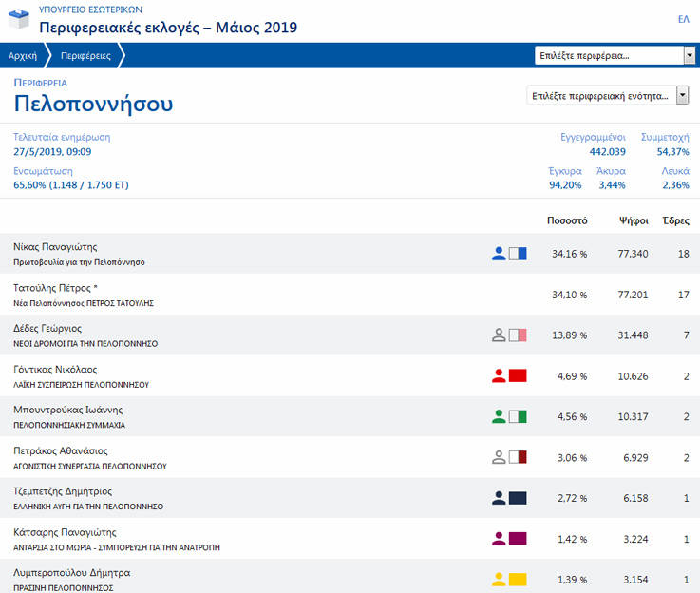Click the Ψήφοι column header

634,220
